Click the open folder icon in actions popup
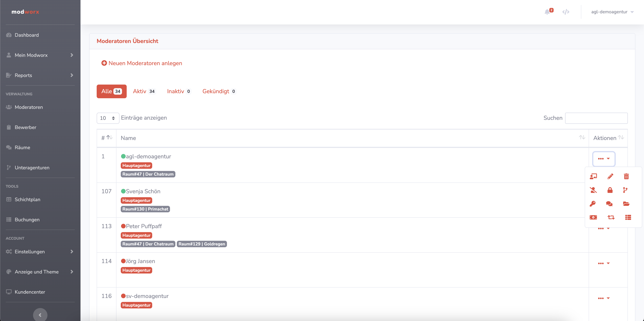The height and width of the screenshot is (321, 644). pos(626,204)
